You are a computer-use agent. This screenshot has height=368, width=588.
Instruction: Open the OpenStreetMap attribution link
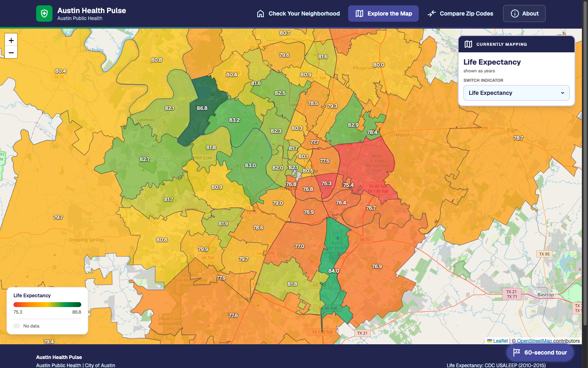point(534,341)
